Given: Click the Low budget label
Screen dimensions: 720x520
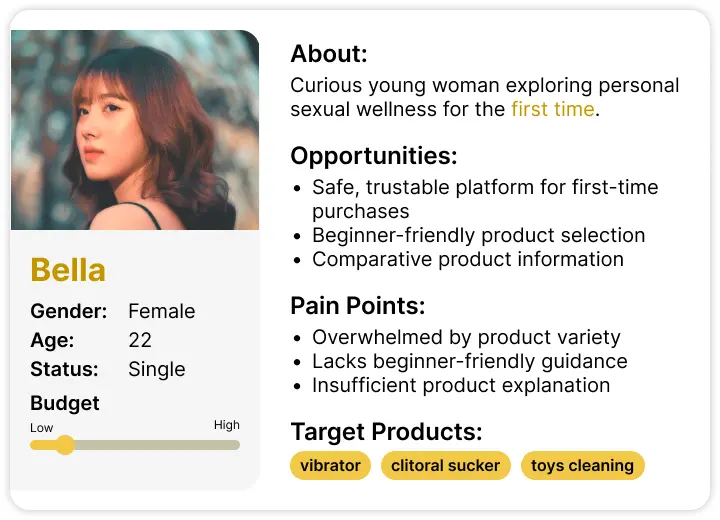Looking at the screenshot, I should coord(41,428).
